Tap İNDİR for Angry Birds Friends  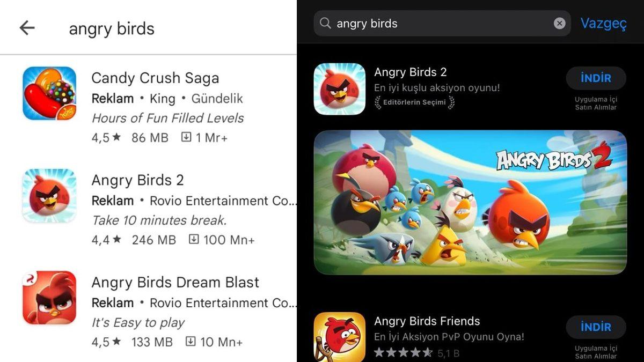[596, 327]
